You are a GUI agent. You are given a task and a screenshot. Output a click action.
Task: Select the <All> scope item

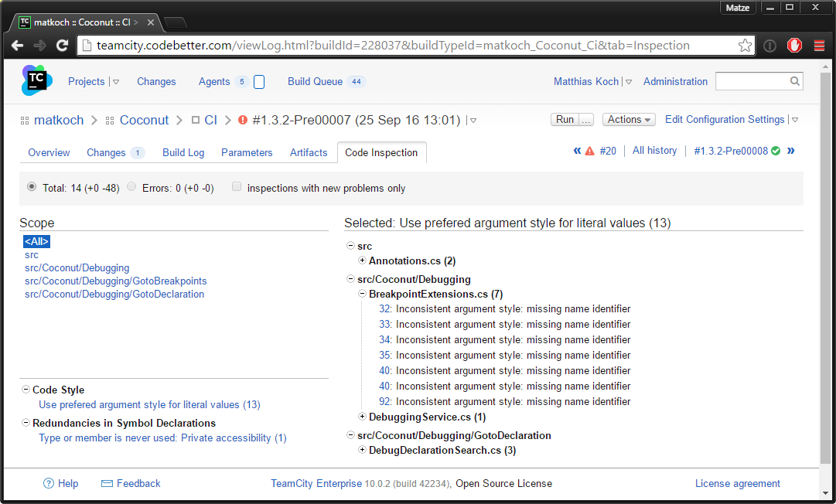coord(37,241)
